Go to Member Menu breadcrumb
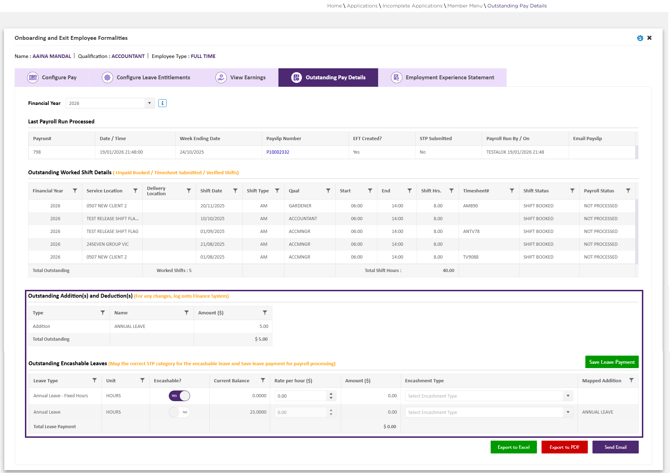The height and width of the screenshot is (473, 670). pyautogui.click(x=465, y=6)
